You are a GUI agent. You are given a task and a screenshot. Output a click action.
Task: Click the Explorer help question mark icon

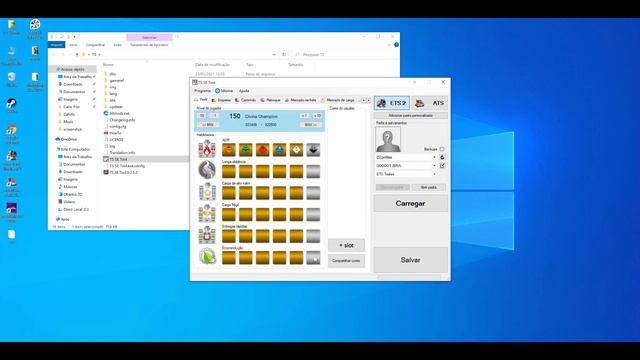[x=396, y=45]
